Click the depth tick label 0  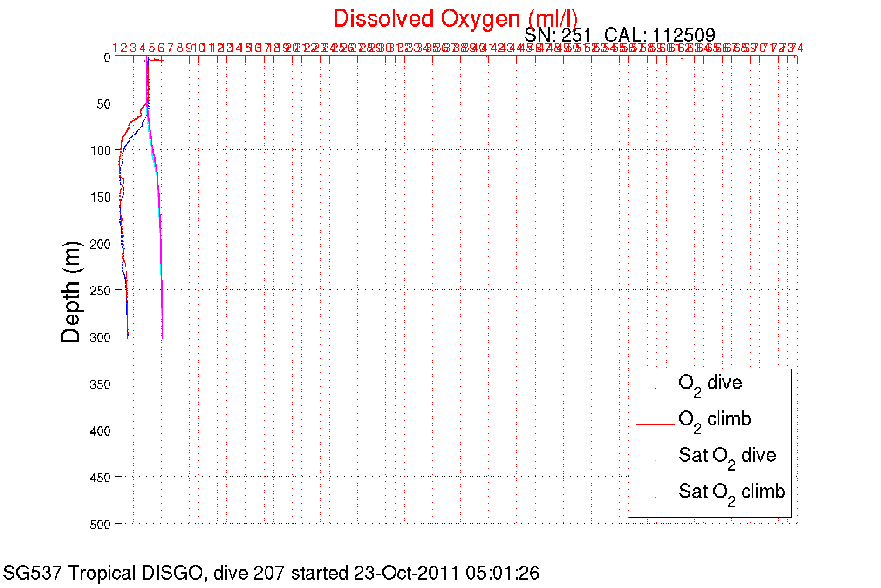coord(107,58)
